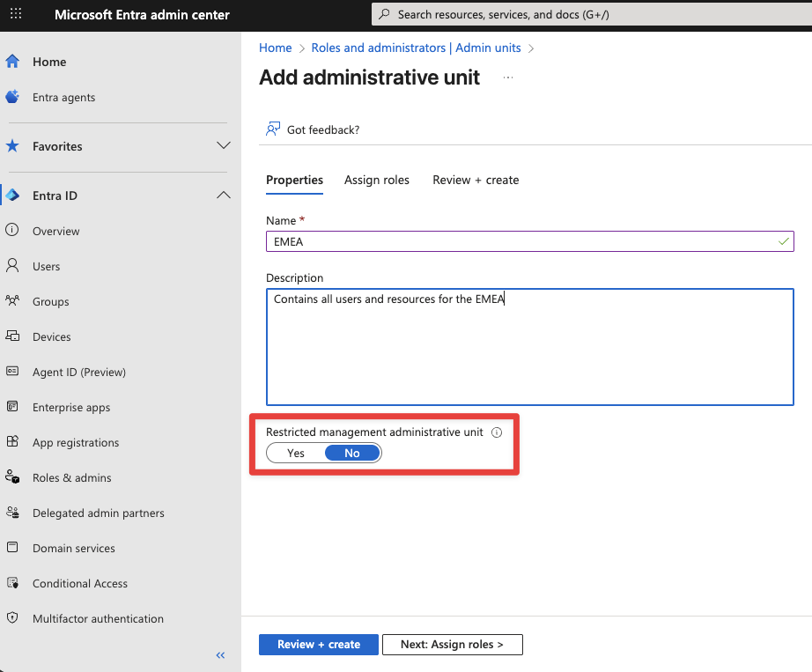
Task: Open Devices via its sidebar icon
Action: (12, 336)
